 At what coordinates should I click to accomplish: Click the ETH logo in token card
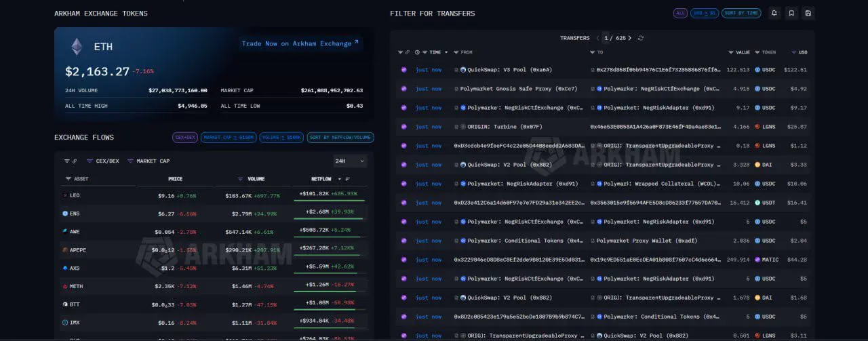pos(77,47)
